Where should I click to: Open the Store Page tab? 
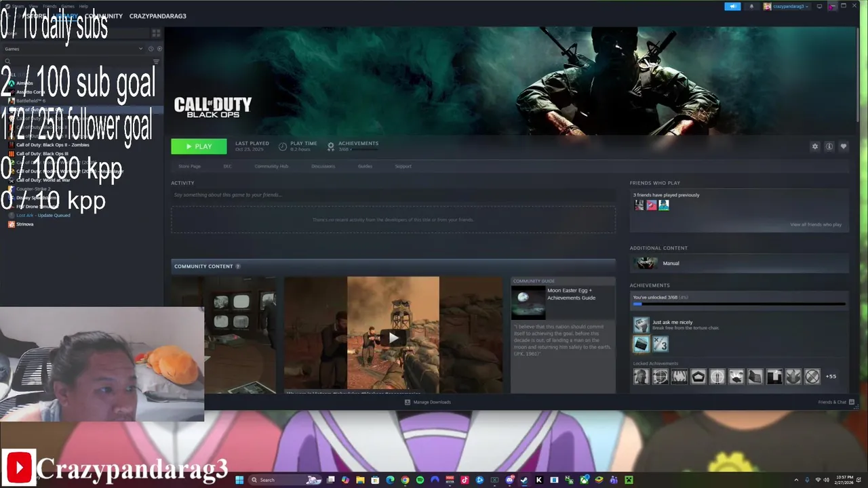(x=189, y=166)
